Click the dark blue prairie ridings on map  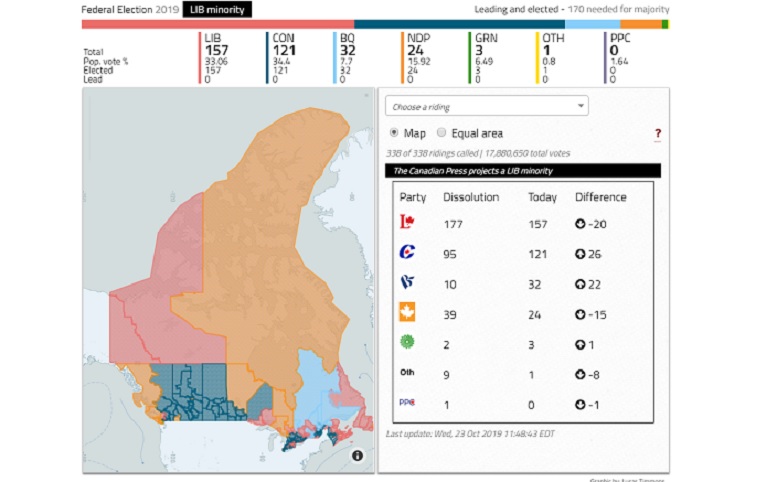pos(198,391)
